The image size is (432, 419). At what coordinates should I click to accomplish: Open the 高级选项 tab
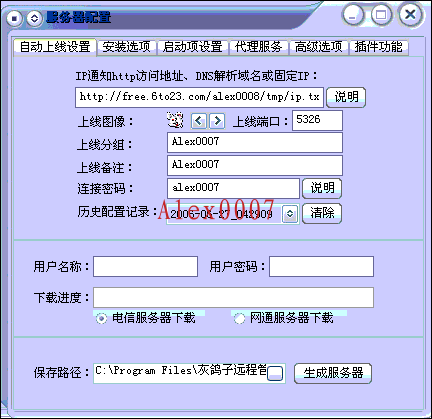(318, 47)
